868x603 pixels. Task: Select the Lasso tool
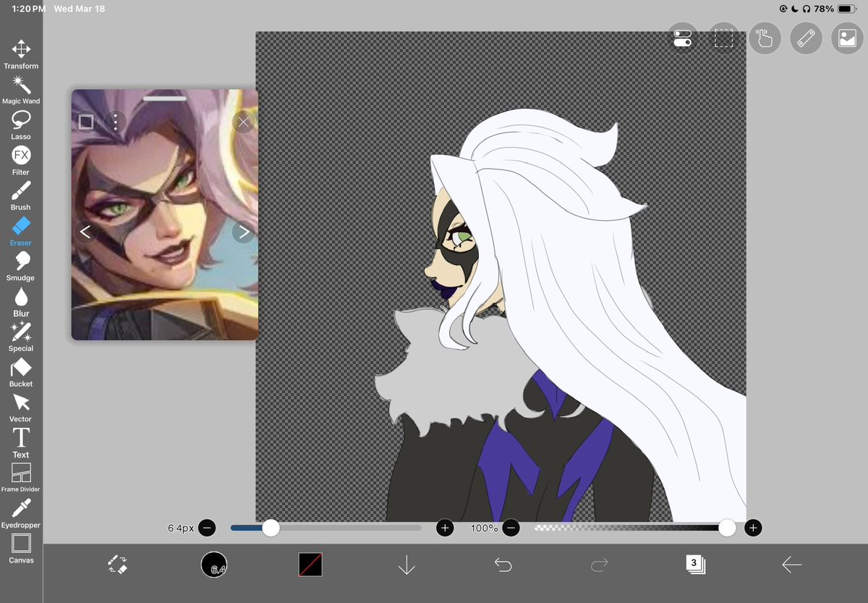coord(21,126)
